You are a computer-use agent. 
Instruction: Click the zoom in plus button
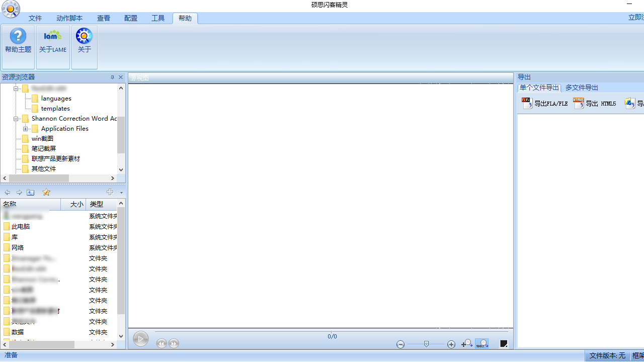point(451,344)
